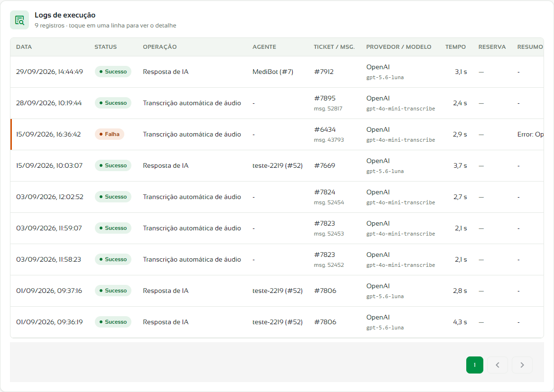
Task: Click the execution logs search icon
Action: tap(19, 20)
